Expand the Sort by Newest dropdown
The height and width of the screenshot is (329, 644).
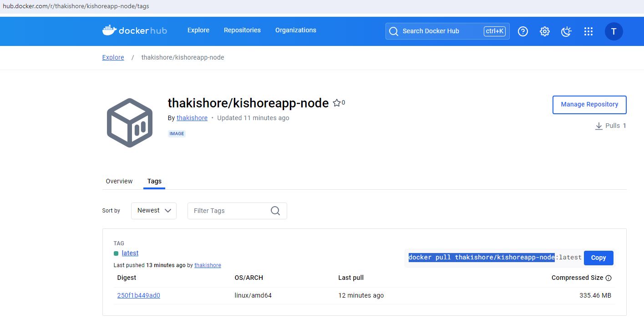tap(154, 211)
